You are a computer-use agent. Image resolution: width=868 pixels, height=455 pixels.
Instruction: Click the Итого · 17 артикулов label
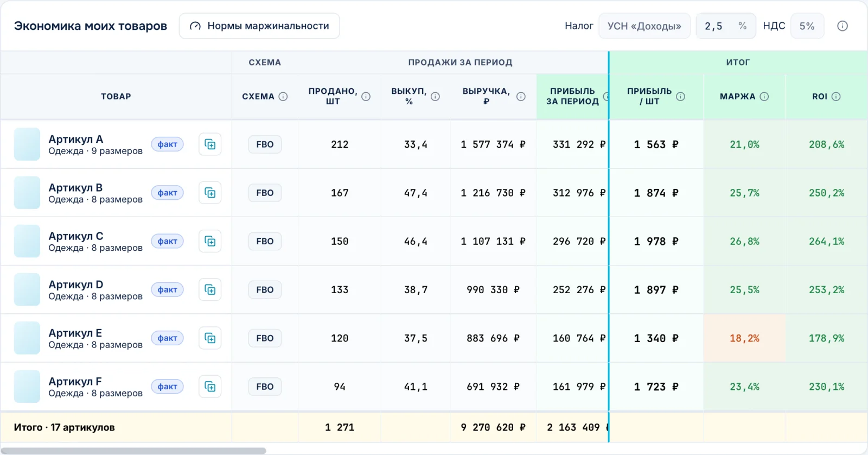tap(65, 427)
